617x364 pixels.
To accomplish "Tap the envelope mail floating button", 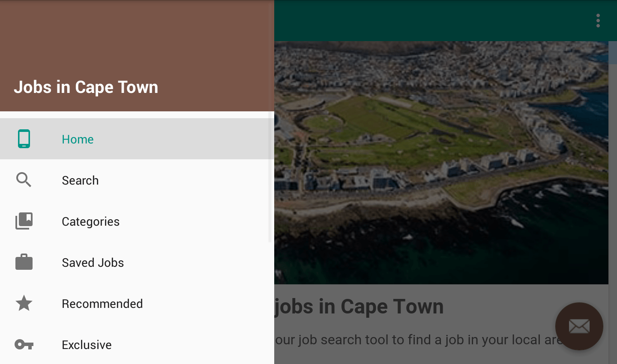I will (x=579, y=326).
